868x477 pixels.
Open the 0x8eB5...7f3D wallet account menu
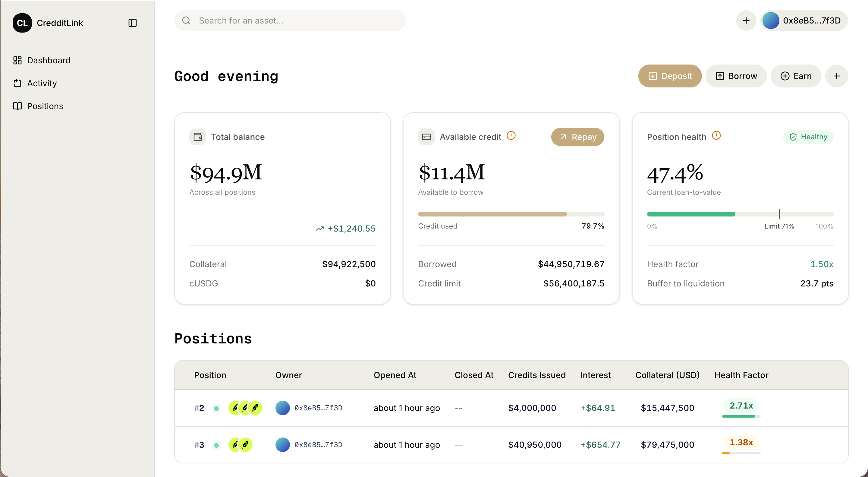pos(804,21)
